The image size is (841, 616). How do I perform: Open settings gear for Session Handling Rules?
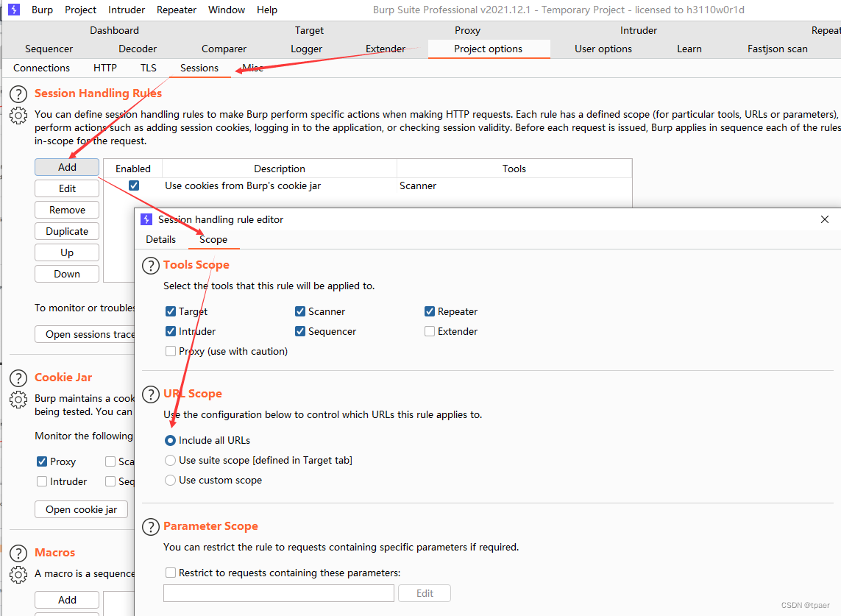(x=18, y=116)
